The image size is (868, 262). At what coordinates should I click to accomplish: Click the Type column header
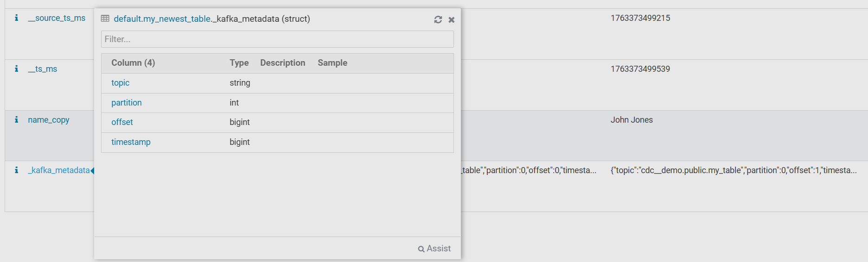(x=239, y=63)
